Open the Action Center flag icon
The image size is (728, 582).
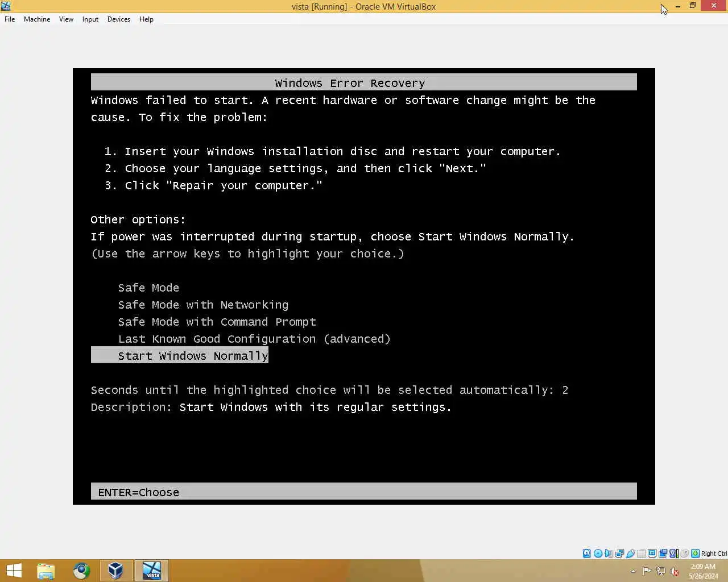647,571
